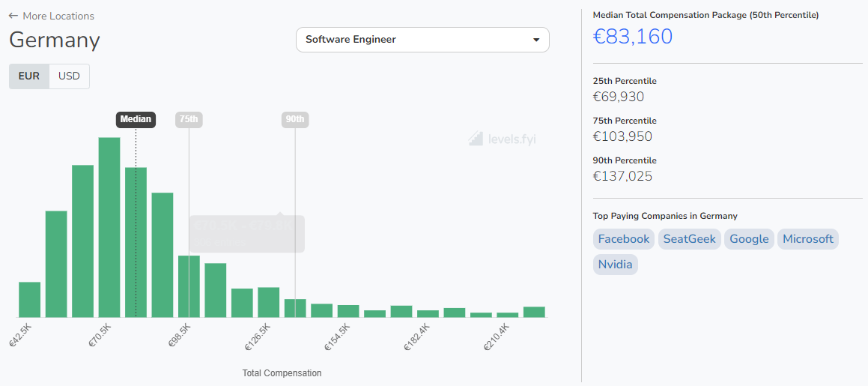This screenshot has width=868, height=386.
Task: Switch currency to EUR
Action: (29, 76)
